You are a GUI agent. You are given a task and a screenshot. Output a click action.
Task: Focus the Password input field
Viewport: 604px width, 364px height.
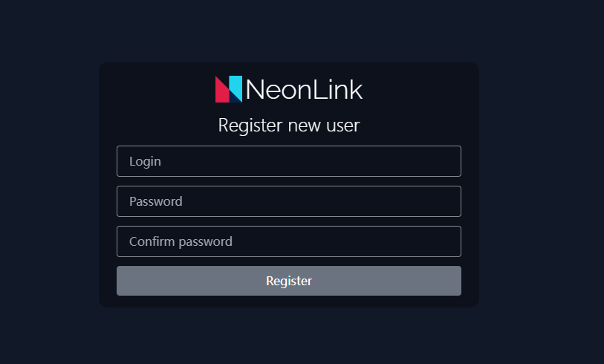(289, 201)
